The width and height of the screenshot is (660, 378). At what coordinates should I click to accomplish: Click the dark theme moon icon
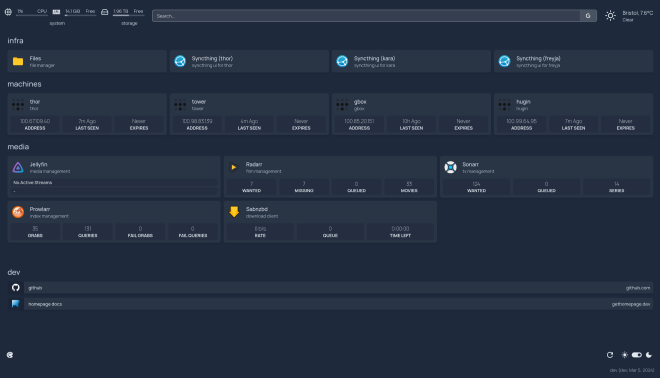point(649,355)
